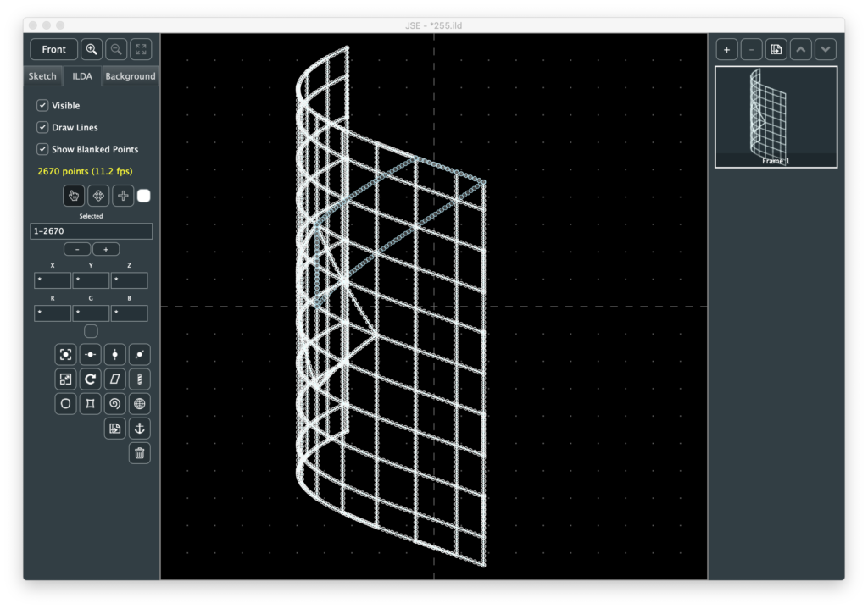Screen dimensions: 868x609
Task: Open the Front view selector
Action: click(x=53, y=49)
